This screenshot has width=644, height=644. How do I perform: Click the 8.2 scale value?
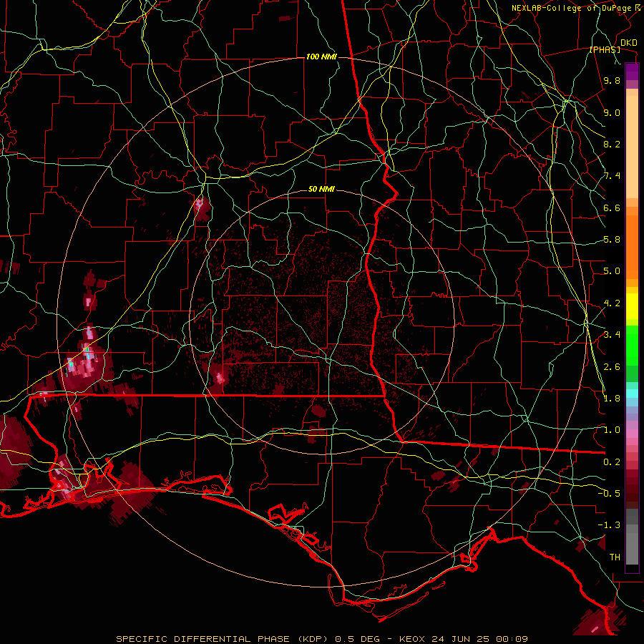click(x=612, y=144)
